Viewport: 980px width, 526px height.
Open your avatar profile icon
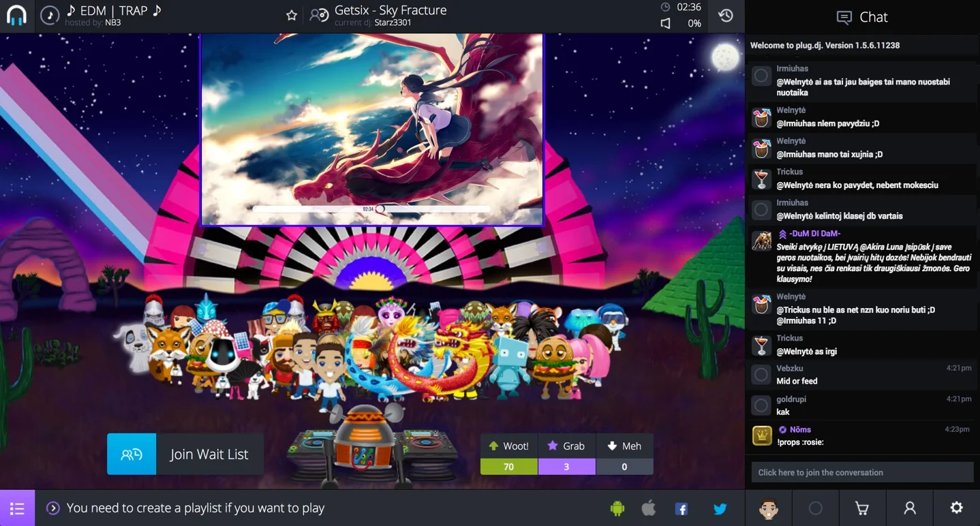coord(769,508)
